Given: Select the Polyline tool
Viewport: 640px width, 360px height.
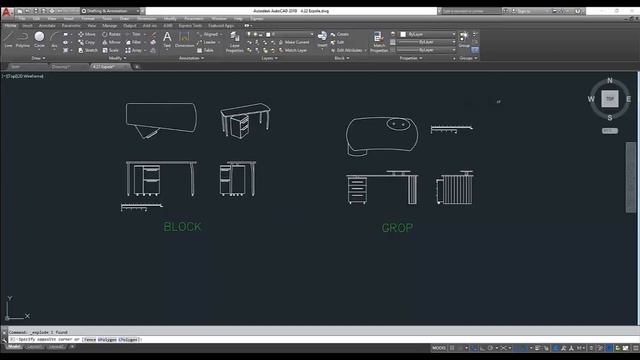Looking at the screenshot, I should click(23, 40).
